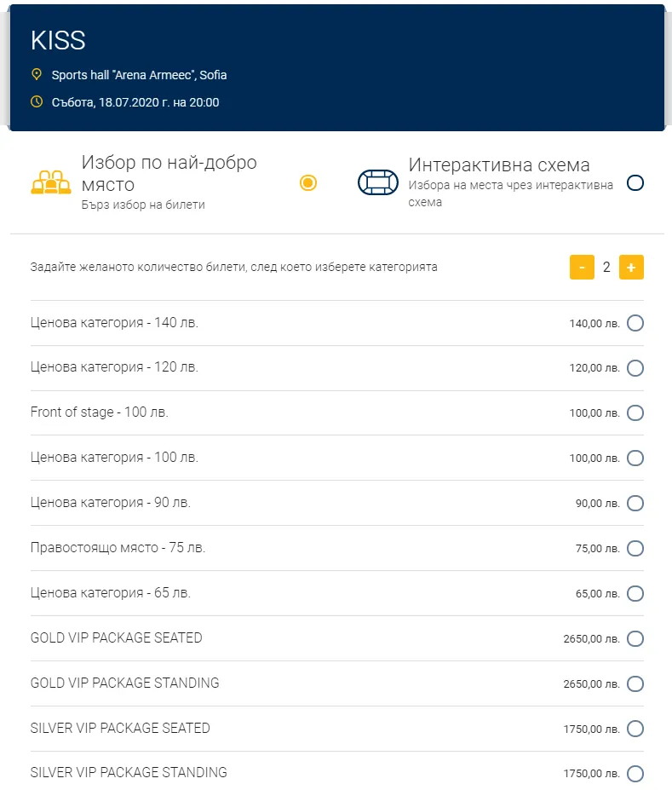This screenshot has height=790, width=672.
Task: Click the 'Front of stage - 100 лв.' label
Action: (x=99, y=412)
